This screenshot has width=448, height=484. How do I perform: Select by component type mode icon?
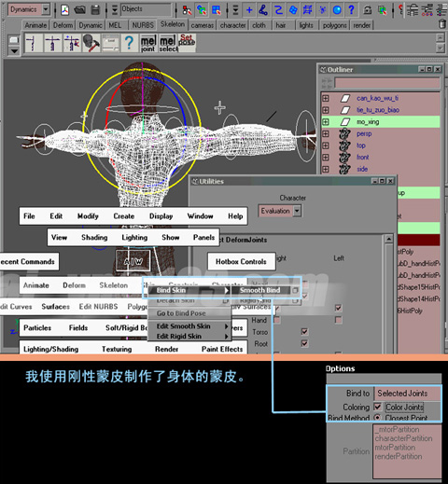coord(217,10)
